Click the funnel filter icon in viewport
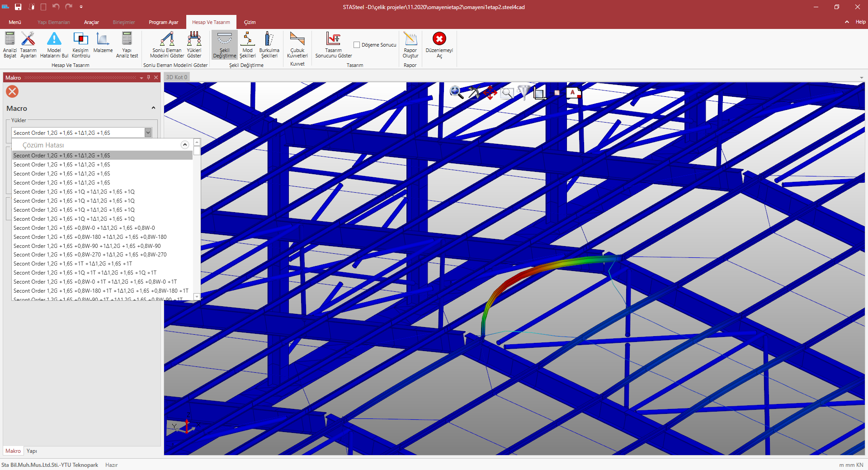This screenshot has width=868, height=470. coord(524,92)
